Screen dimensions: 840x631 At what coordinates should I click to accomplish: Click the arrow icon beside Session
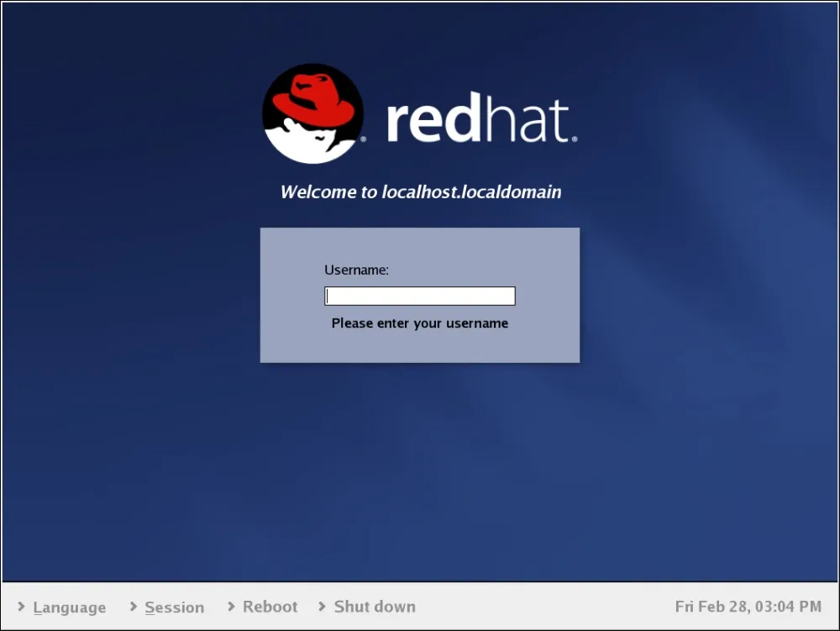(134, 607)
